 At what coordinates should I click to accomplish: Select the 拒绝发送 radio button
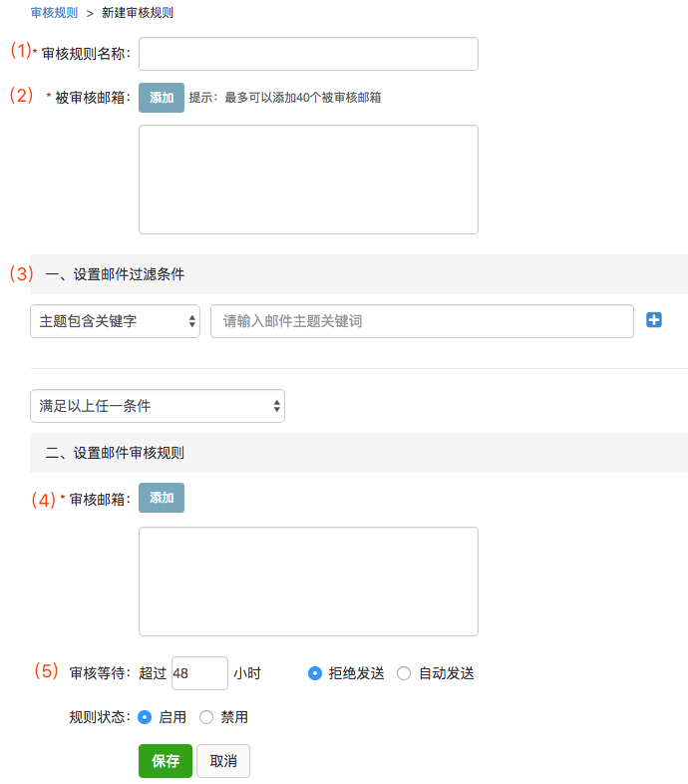(315, 673)
